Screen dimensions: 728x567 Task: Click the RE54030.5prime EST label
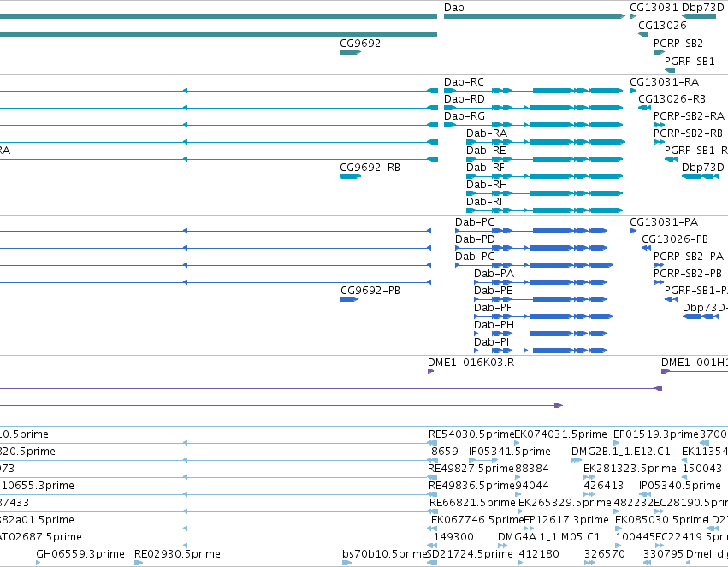[x=471, y=434]
